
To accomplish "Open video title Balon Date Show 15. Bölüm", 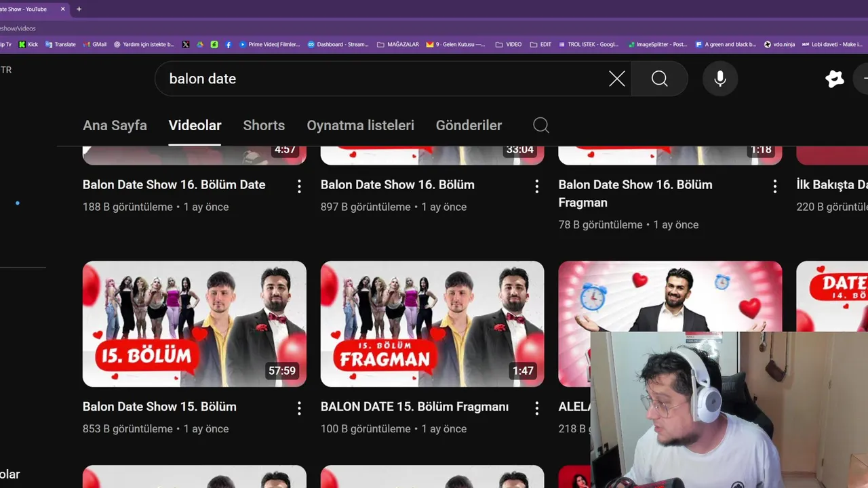I will click(159, 407).
